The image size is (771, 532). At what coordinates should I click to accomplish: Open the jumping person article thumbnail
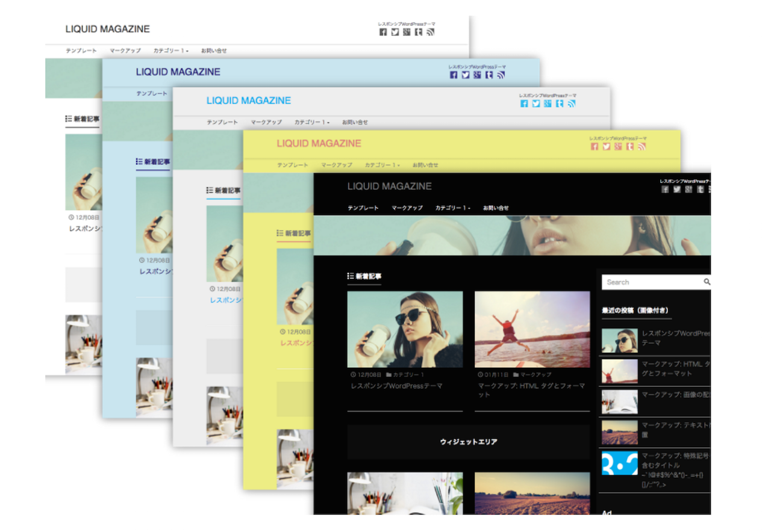click(x=532, y=329)
